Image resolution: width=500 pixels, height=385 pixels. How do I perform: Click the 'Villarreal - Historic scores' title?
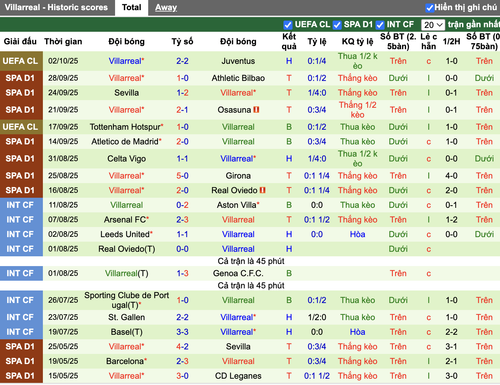click(56, 7)
